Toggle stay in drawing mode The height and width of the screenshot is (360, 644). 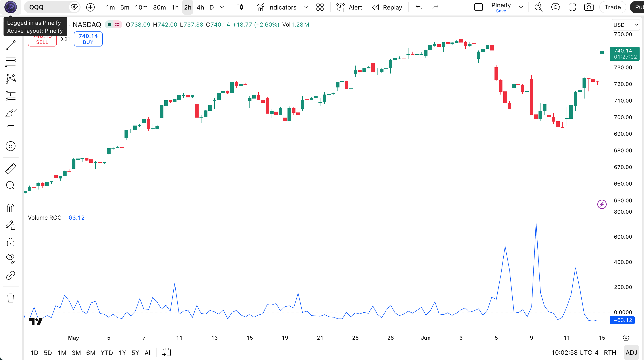10,225
